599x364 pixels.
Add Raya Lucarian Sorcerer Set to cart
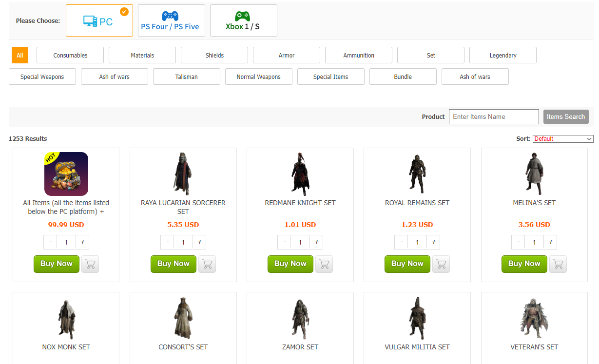(x=207, y=264)
